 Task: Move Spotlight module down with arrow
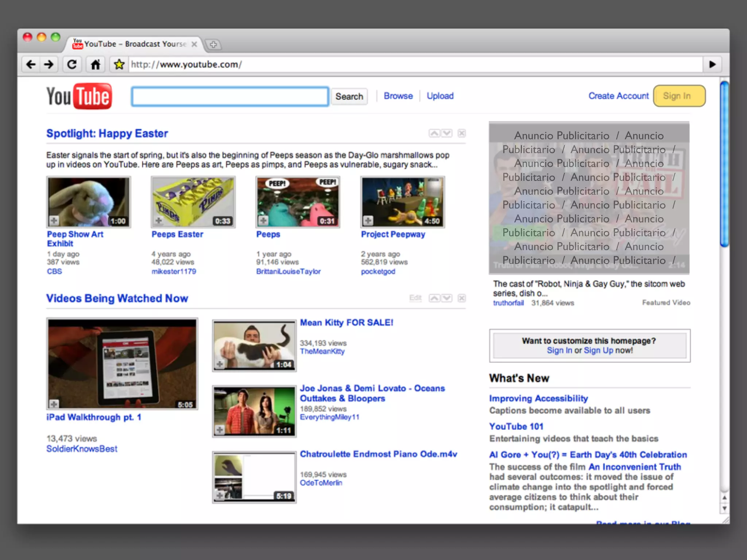[x=447, y=133]
